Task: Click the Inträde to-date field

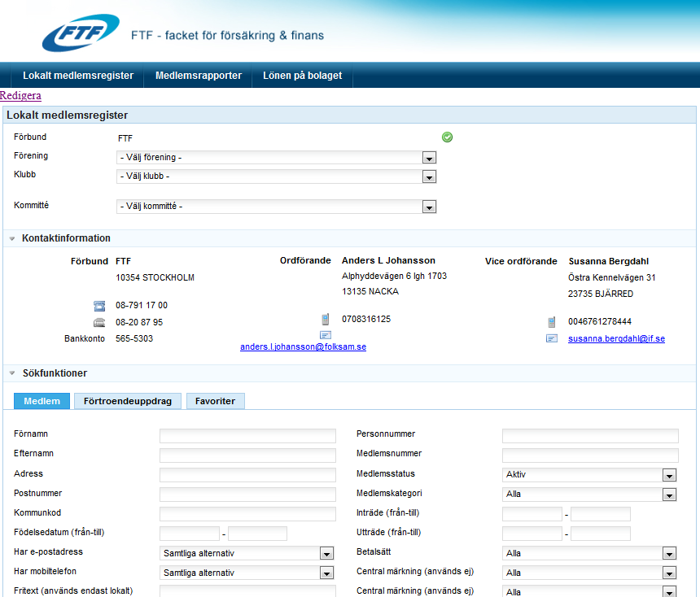Action: [601, 514]
